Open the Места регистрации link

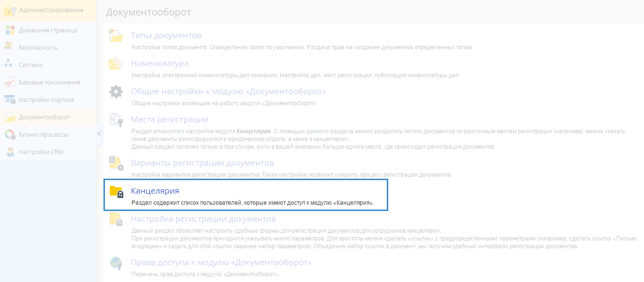point(170,120)
